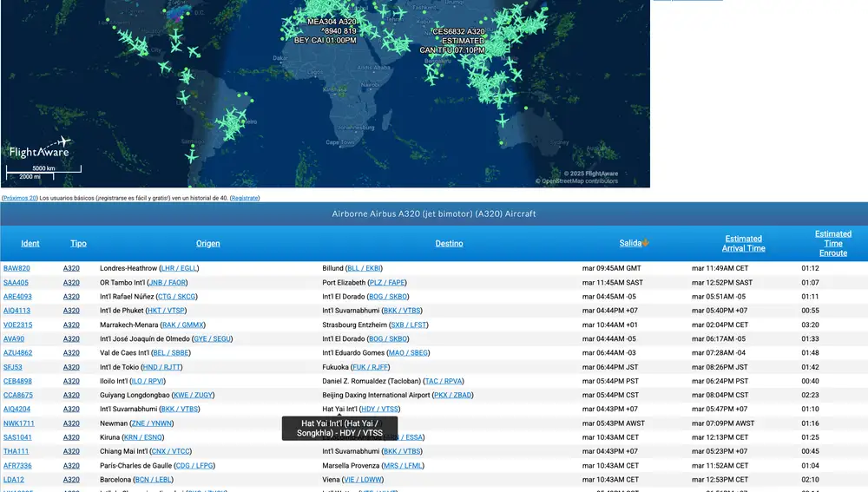
Task: Click the FlightAware logo on the map
Action: click(x=39, y=148)
